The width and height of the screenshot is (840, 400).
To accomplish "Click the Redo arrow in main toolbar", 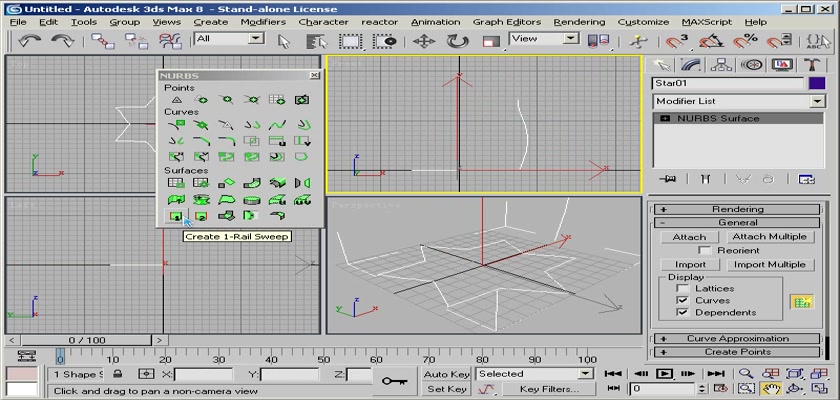I will [x=62, y=41].
